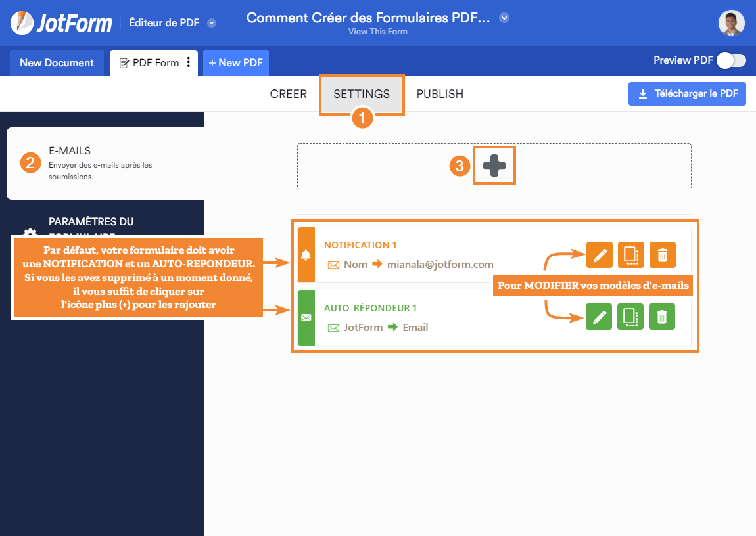Viewport: 756px width, 536px height.
Task: Click the + New PDF button
Action: click(x=236, y=63)
